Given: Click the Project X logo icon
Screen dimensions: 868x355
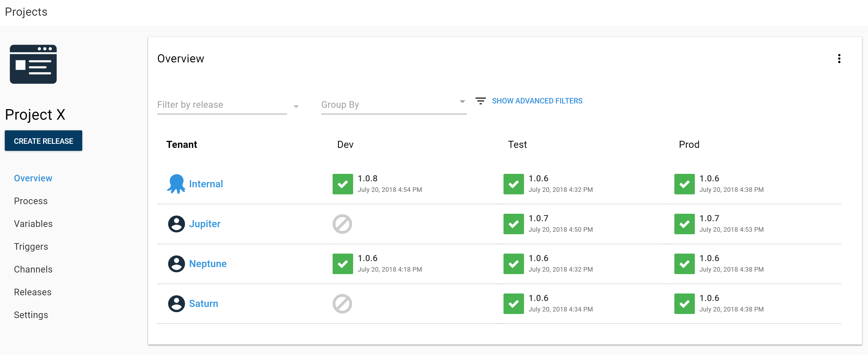Looking at the screenshot, I should 33,64.
